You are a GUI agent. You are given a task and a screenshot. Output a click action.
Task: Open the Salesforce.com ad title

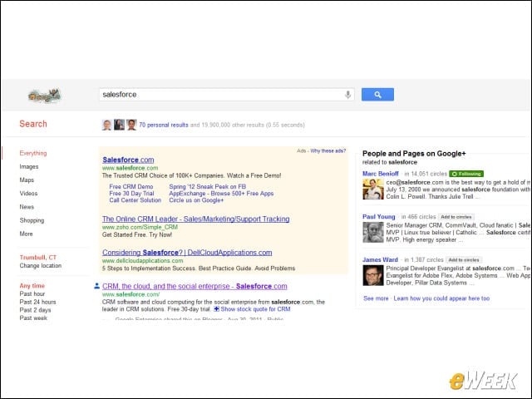pyautogui.click(x=128, y=160)
